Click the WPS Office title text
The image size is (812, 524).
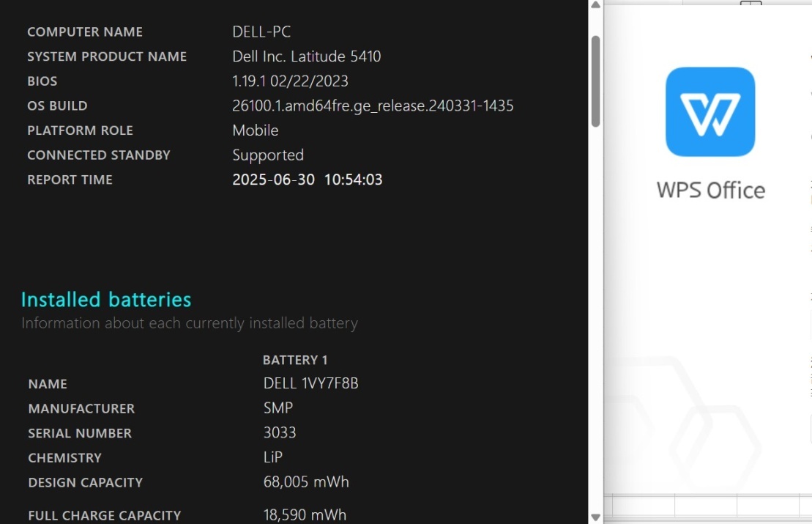pos(710,191)
